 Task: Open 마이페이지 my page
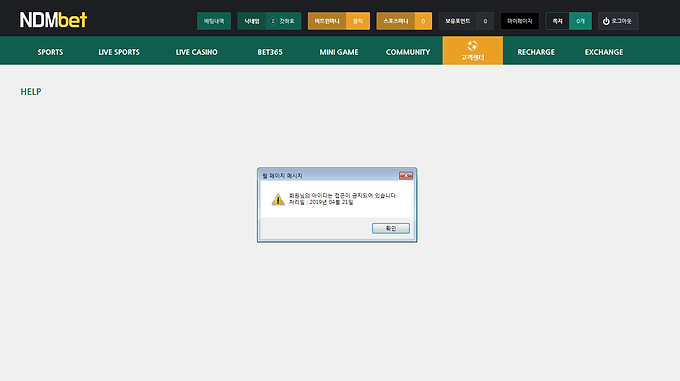click(x=520, y=21)
